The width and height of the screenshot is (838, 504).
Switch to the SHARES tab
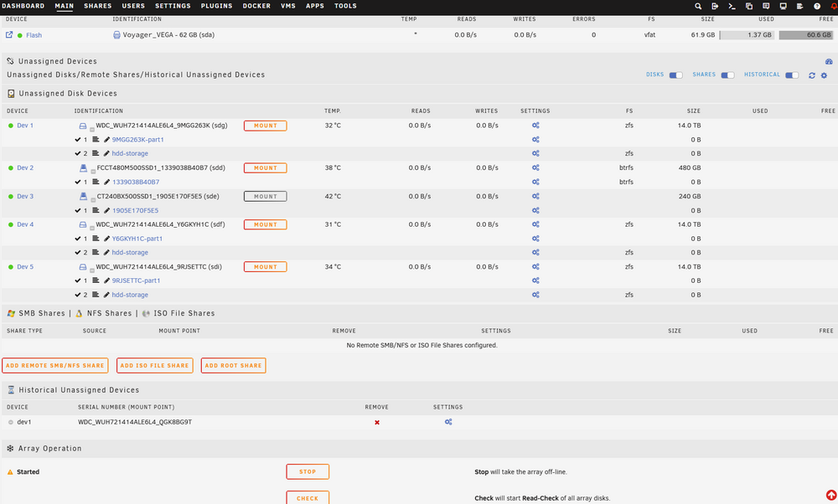click(98, 6)
